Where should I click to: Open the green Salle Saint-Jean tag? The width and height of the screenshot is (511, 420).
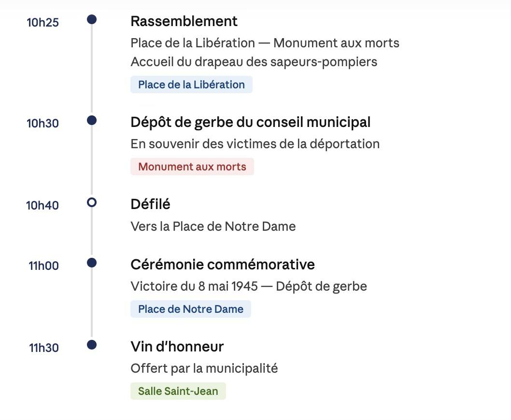178,391
